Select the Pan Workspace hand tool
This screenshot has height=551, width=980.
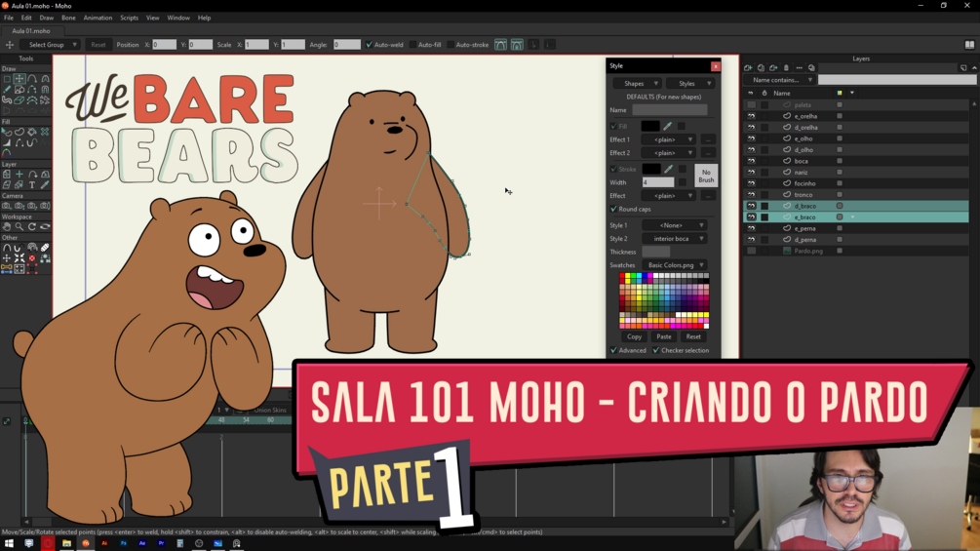click(x=7, y=227)
